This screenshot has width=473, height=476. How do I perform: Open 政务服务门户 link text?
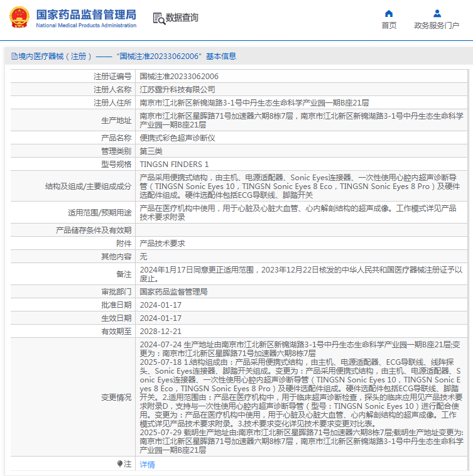(437, 26)
